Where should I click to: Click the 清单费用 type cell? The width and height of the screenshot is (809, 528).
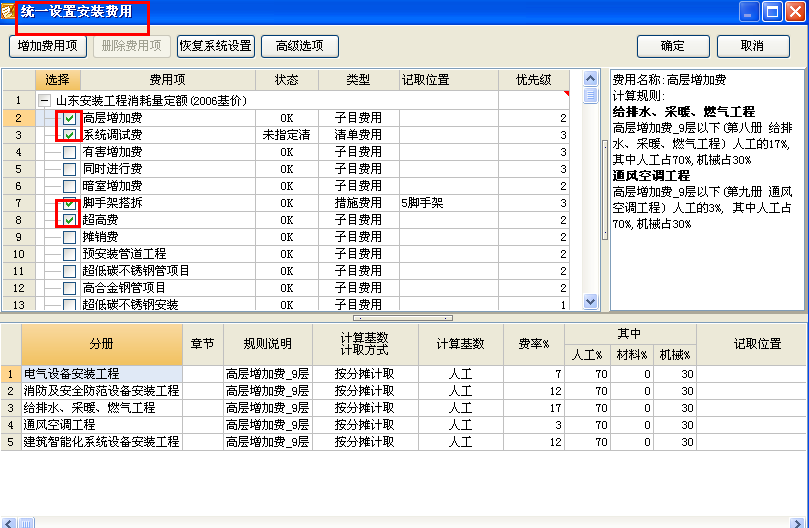point(359,135)
